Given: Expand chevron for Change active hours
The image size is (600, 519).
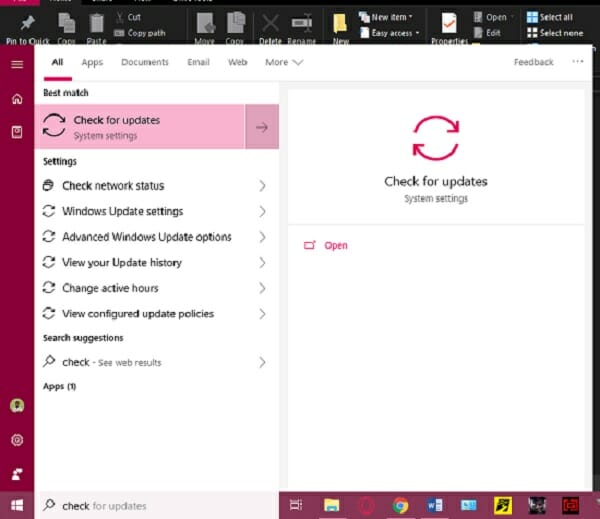Looking at the screenshot, I should coord(262,288).
